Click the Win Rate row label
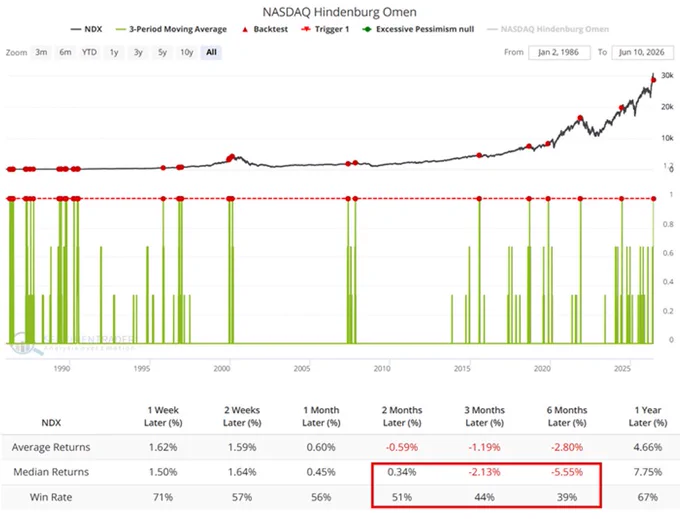The image size is (680, 519). pos(51,497)
